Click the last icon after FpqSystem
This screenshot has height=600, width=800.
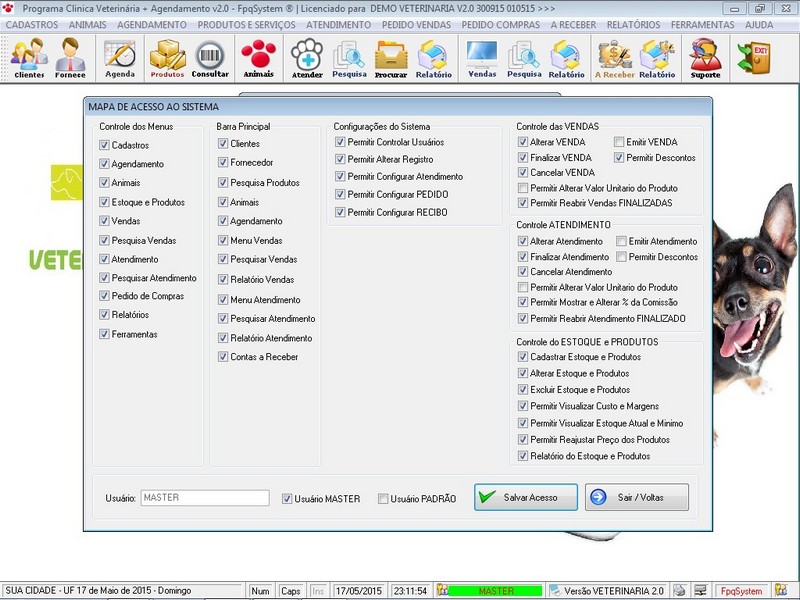click(x=781, y=590)
